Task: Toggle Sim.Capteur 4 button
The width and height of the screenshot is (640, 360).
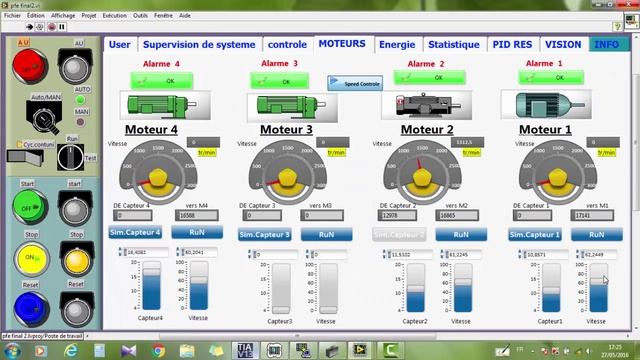Action: coord(135,232)
